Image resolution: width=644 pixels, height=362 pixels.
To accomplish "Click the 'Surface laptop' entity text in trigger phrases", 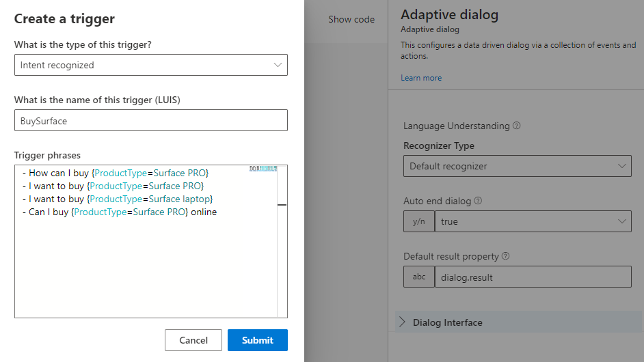I will click(180, 199).
